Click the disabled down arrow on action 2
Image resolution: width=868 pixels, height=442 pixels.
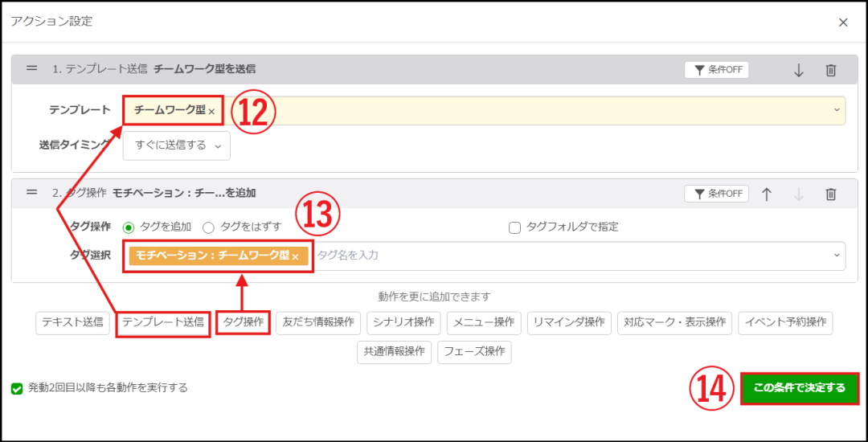click(798, 194)
